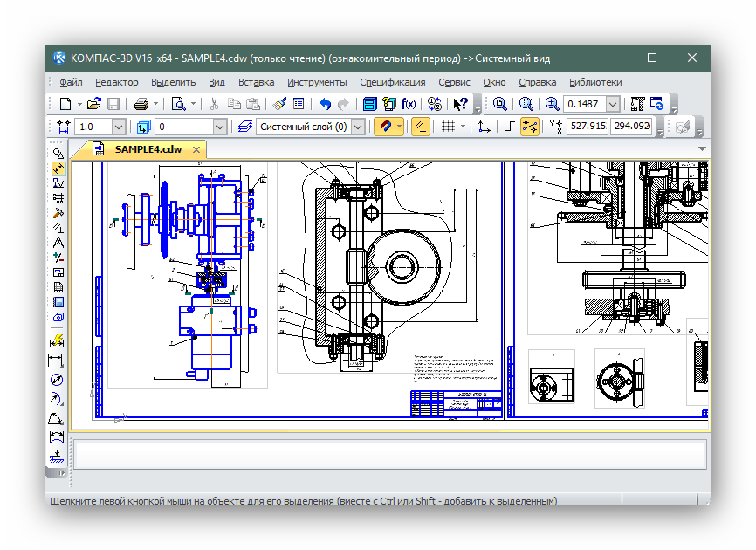The width and height of the screenshot is (756, 550).
Task: Toggle the grid display button
Action: (x=447, y=127)
